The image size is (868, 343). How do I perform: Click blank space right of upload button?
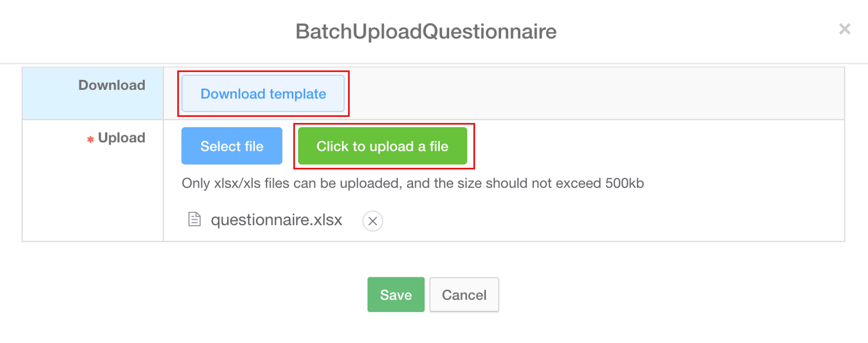tap(640, 146)
